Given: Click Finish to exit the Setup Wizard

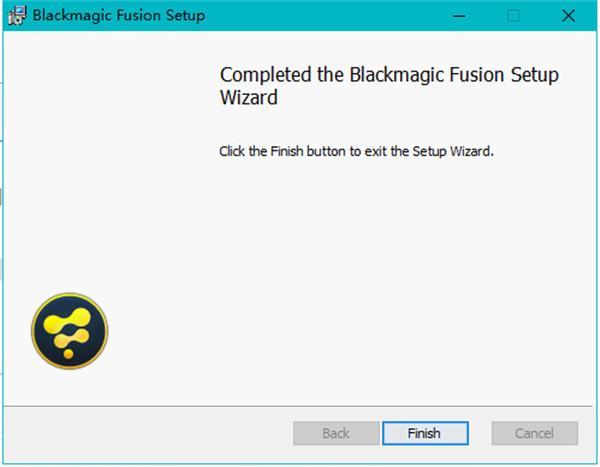Looking at the screenshot, I should tap(425, 433).
